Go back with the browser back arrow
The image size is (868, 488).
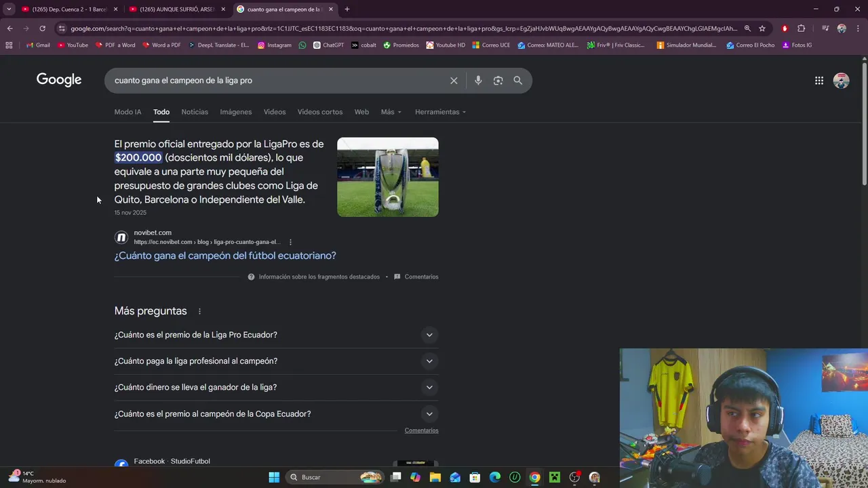pos(9,28)
